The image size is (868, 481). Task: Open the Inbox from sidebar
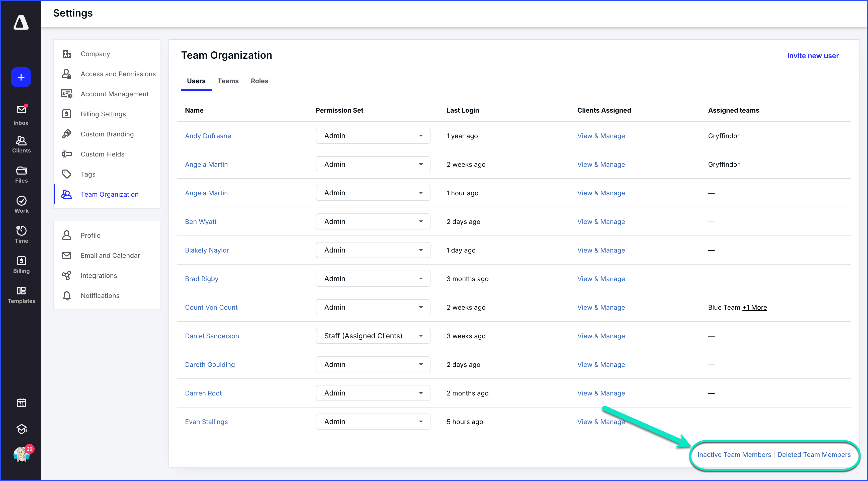[x=21, y=115]
